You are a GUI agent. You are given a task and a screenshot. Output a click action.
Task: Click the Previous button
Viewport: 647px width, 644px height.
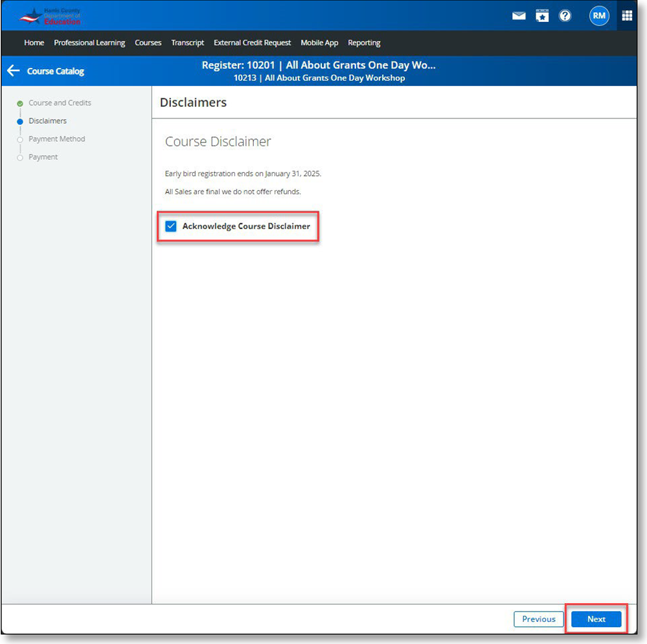[x=538, y=619]
